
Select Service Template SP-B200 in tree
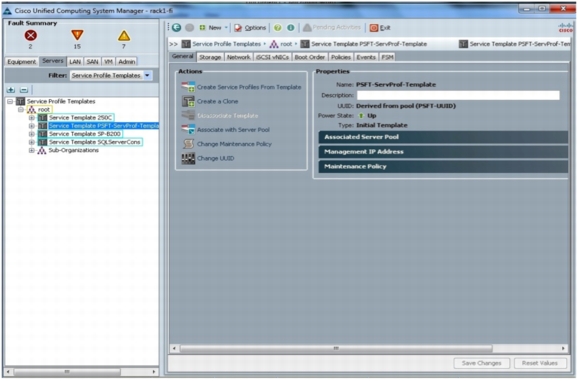tap(80, 134)
